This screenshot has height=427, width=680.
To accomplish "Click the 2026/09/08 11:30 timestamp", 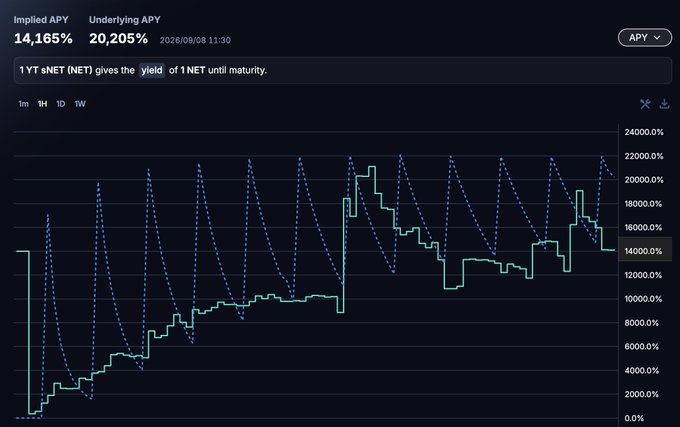I will [195, 40].
